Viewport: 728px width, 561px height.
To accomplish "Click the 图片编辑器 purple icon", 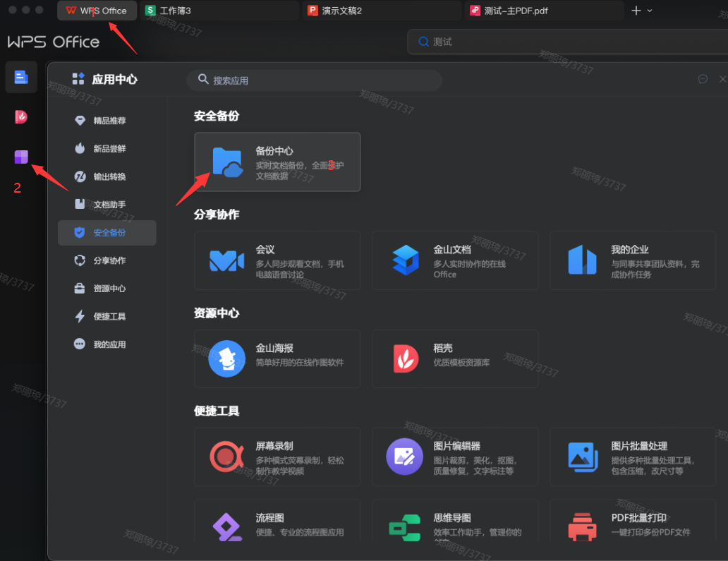I will 404,457.
